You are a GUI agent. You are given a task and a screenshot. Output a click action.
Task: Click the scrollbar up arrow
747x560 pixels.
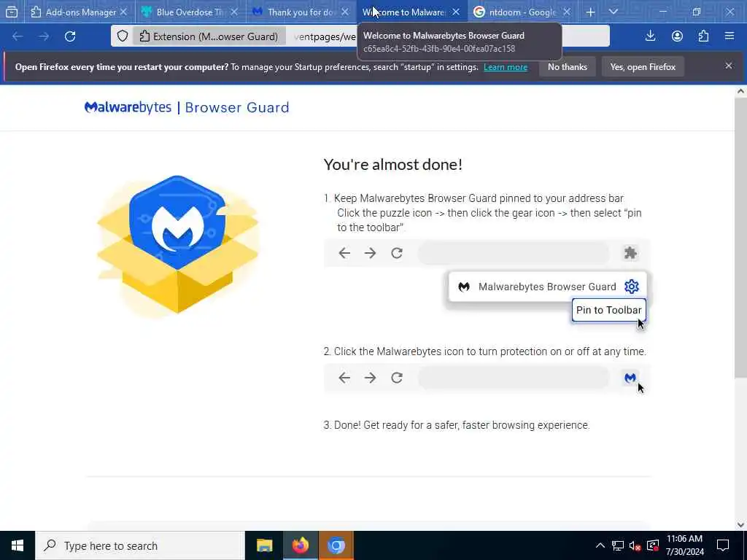pyautogui.click(x=740, y=91)
